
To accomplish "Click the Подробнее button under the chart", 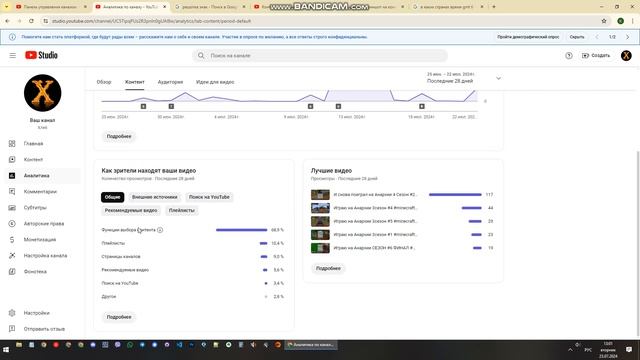I will (119, 136).
